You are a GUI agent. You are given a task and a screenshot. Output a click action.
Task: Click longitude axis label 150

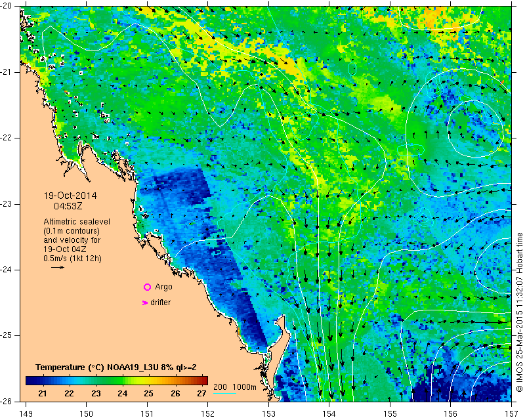pyautogui.click(x=87, y=414)
